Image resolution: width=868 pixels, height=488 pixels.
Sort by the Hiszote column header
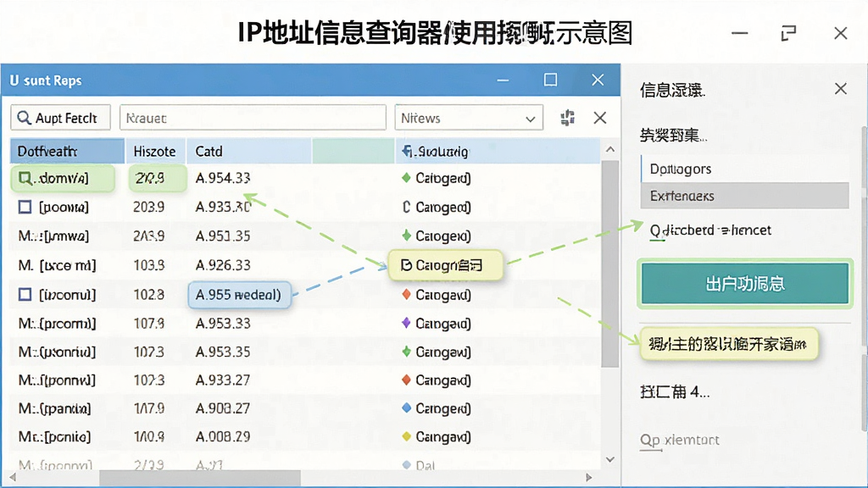tap(155, 151)
